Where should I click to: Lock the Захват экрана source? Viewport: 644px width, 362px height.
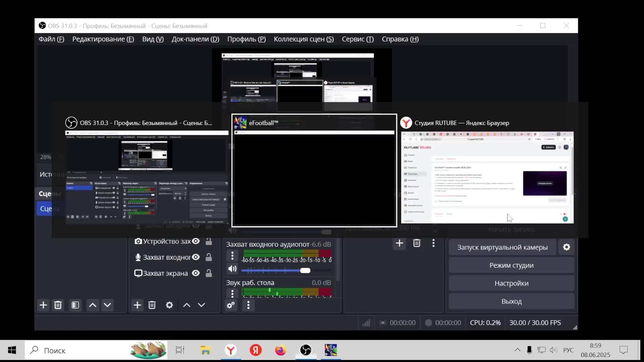click(209, 273)
